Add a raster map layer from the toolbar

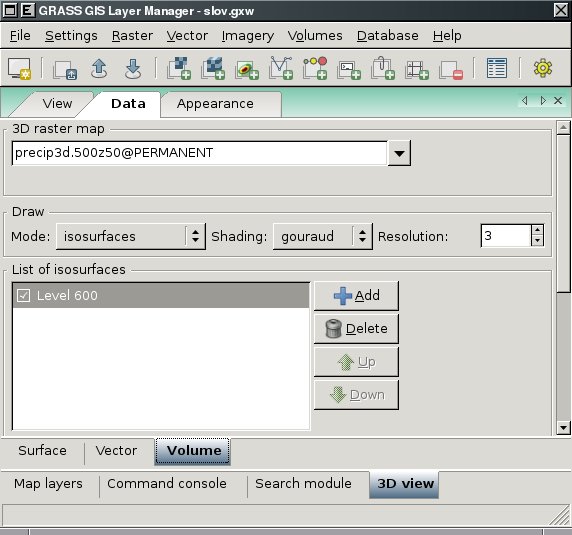(179, 69)
